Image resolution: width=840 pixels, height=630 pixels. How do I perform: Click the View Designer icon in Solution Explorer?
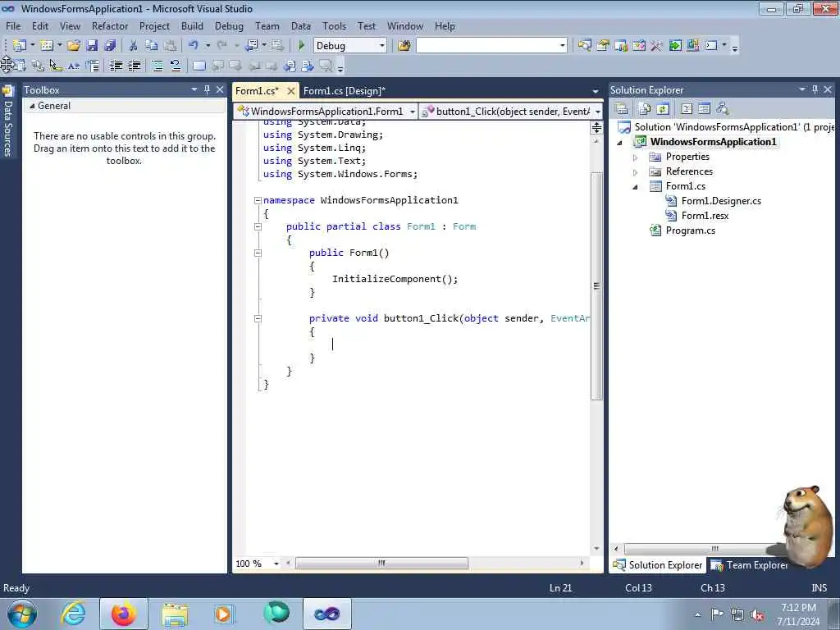pyautogui.click(x=704, y=109)
